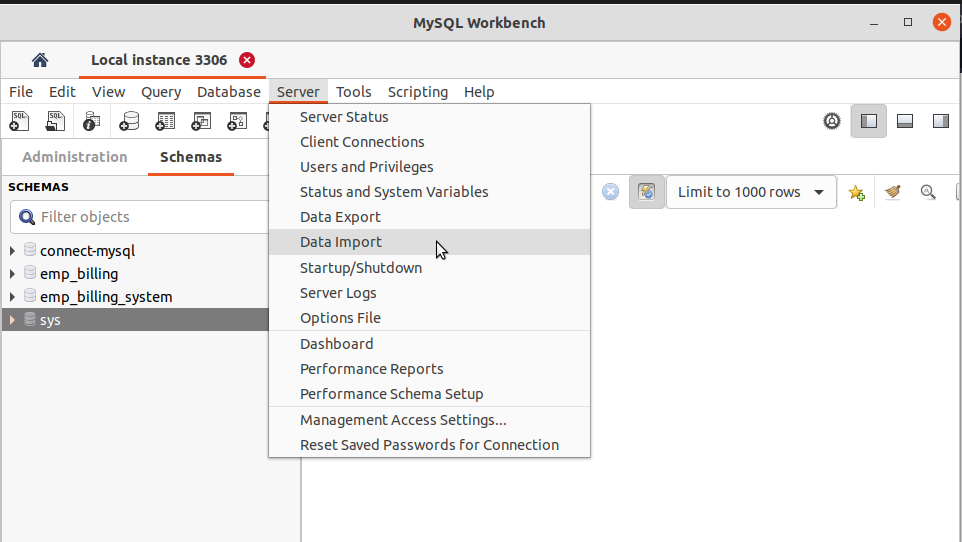Expand the emp_billing_system schema node

tap(12, 297)
